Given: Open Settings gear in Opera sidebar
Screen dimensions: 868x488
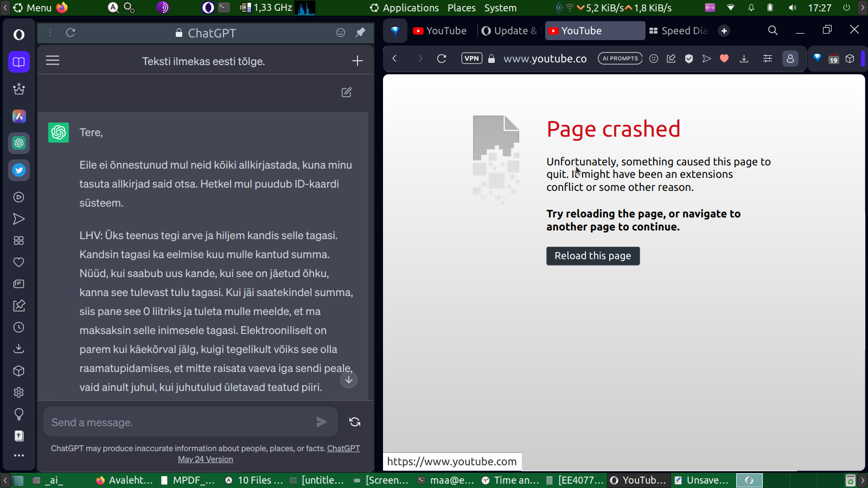Looking at the screenshot, I should point(19,393).
